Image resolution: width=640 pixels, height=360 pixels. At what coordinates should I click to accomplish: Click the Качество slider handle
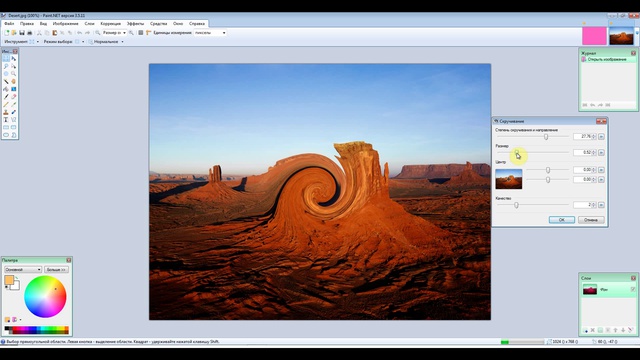516,205
